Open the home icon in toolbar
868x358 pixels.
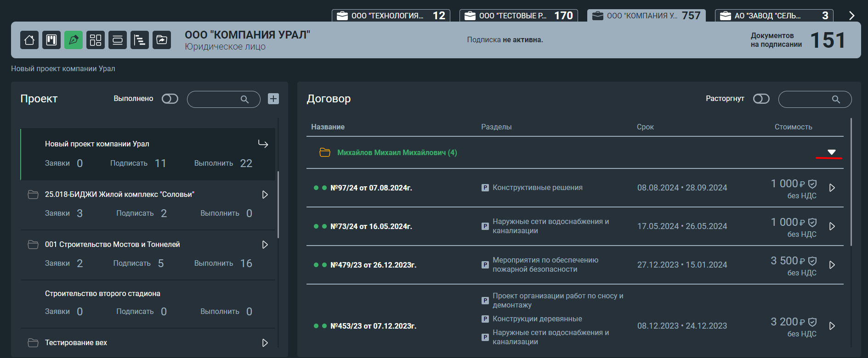tap(29, 40)
